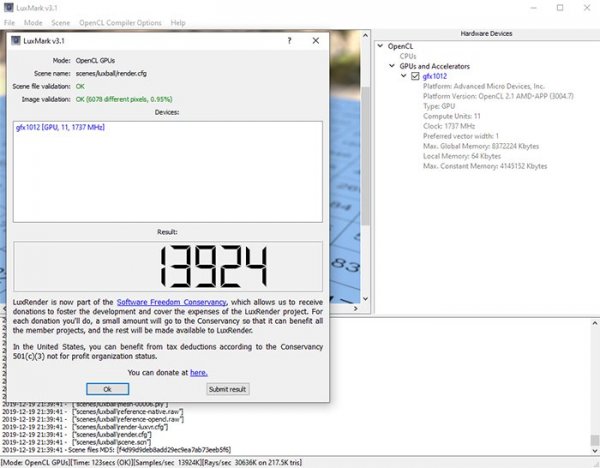Viewport: 600px width, 468px height.
Task: Click 'Clock: 1737 MHz' row
Action: pyautogui.click(x=449, y=126)
